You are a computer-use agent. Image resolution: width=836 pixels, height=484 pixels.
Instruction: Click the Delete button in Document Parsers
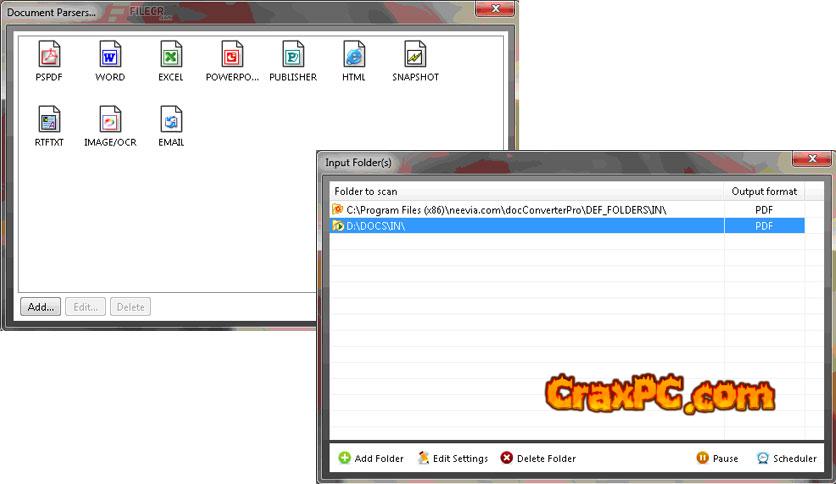coord(131,307)
